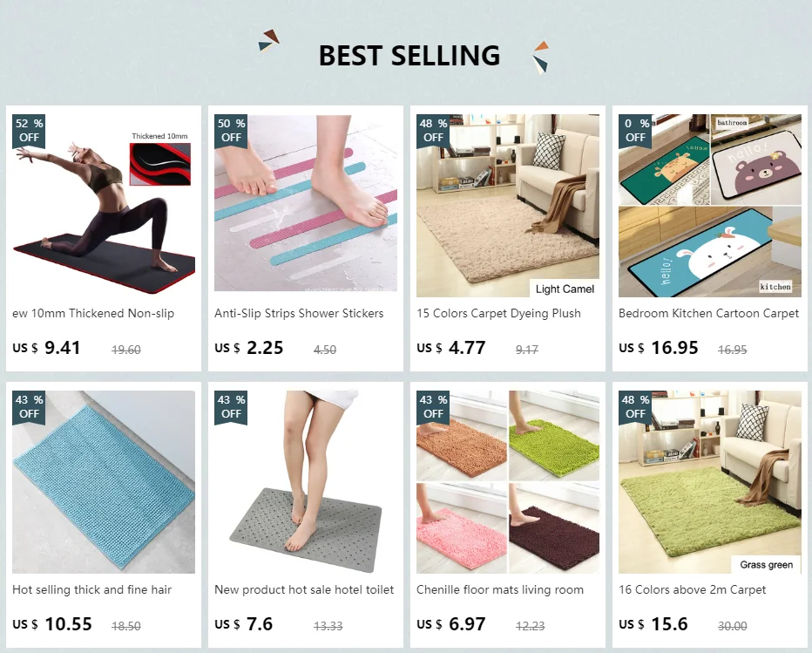Click the 16 Colors above 2m Carpet title
812x653 pixels.
pos(692,589)
